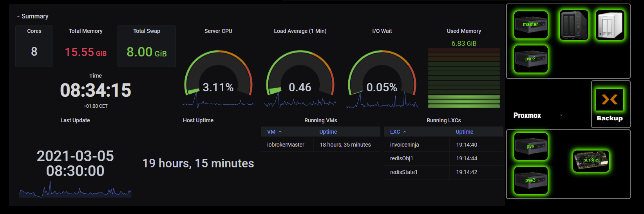This screenshot has height=214, width=644.
Task: Open the Total Memory panel title
Action: tap(85, 31)
